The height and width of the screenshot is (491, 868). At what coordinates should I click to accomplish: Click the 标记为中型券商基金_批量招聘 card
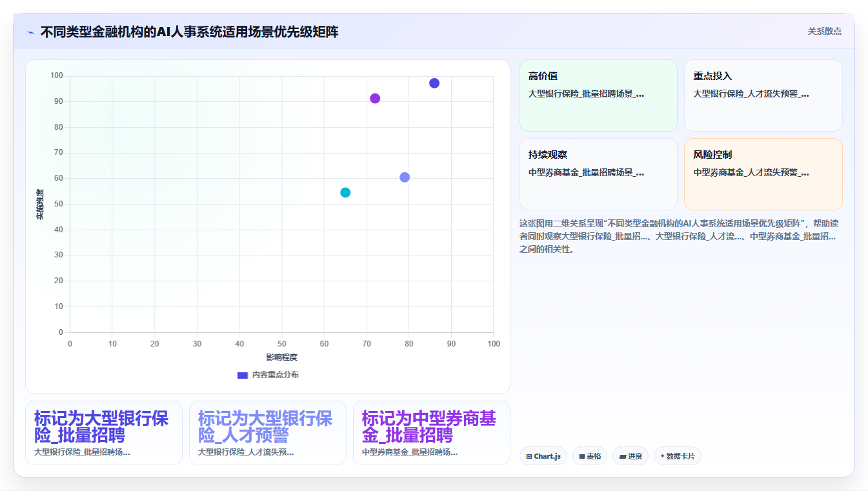pyautogui.click(x=432, y=433)
